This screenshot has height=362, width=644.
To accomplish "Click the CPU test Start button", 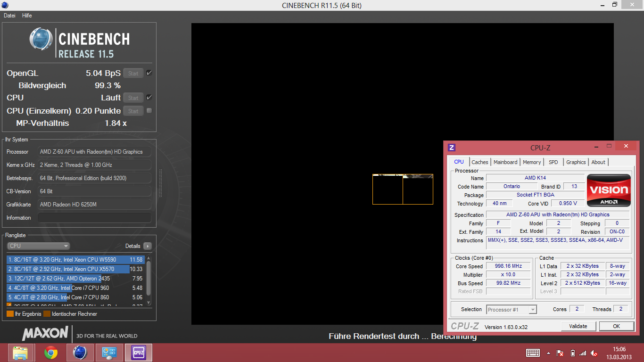I will pyautogui.click(x=133, y=98).
